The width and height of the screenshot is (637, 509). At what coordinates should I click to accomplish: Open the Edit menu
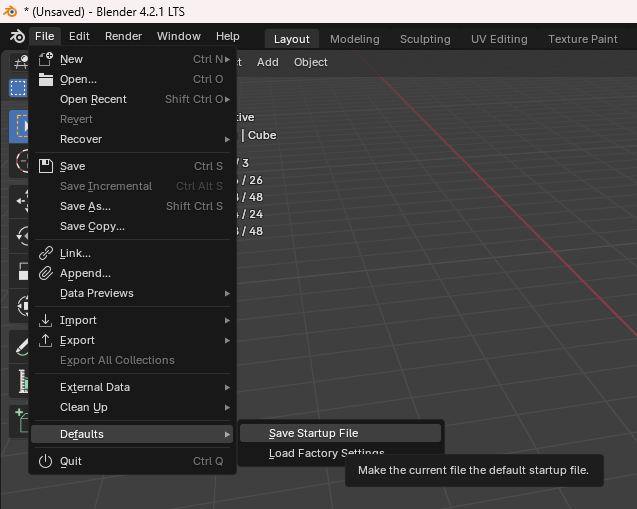(79, 37)
